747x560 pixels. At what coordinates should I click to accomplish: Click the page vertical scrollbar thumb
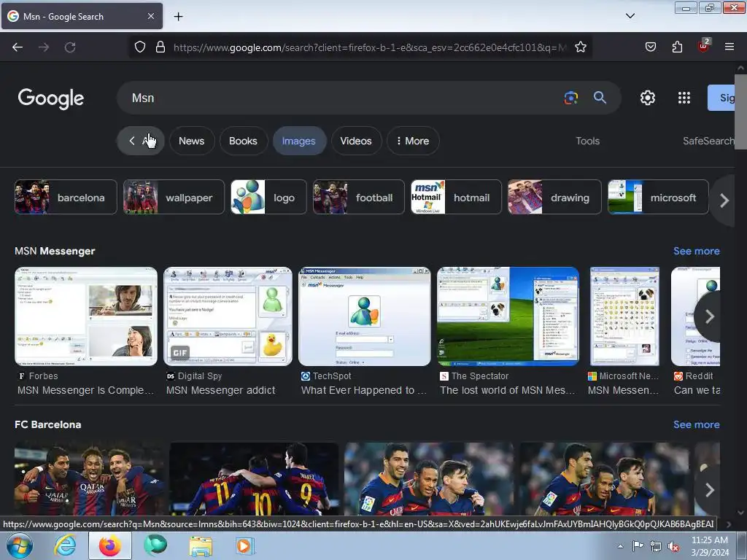point(740,112)
